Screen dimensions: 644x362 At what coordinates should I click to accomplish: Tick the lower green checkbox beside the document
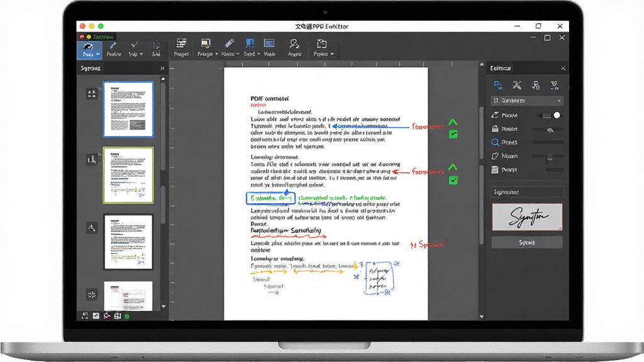[x=453, y=180]
